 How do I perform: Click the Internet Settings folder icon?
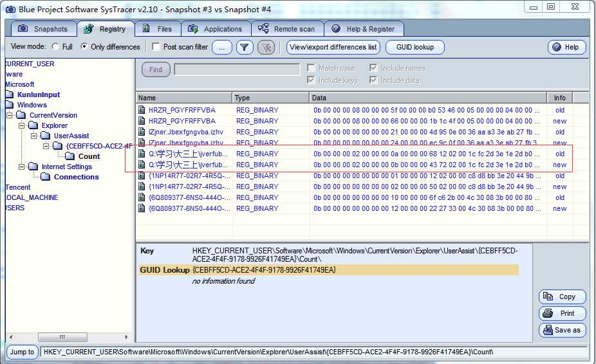33,166
